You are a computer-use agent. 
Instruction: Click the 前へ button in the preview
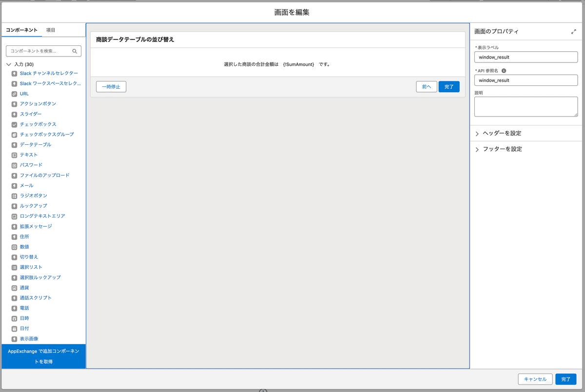(427, 87)
